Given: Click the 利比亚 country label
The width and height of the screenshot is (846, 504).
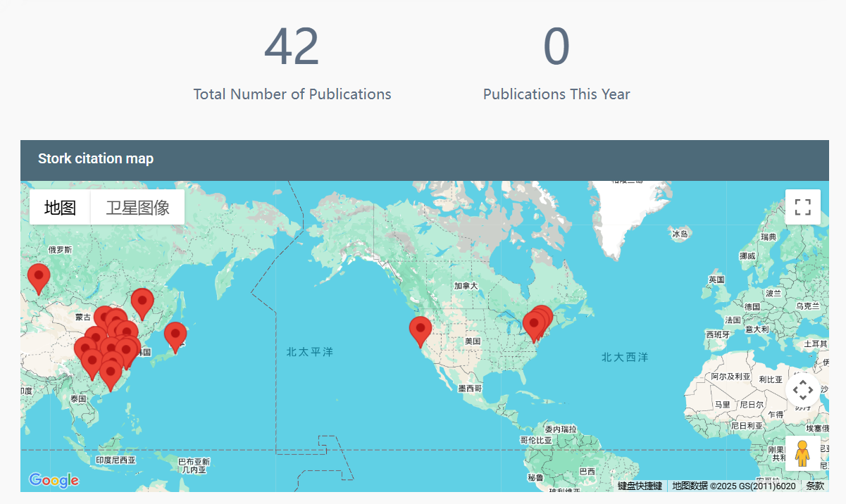Looking at the screenshot, I should tap(771, 379).
